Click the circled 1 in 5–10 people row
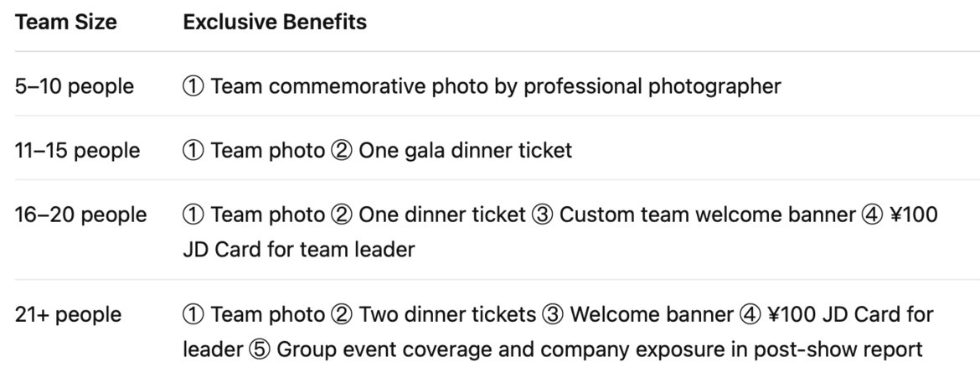This screenshot has width=980, height=388. [x=193, y=86]
